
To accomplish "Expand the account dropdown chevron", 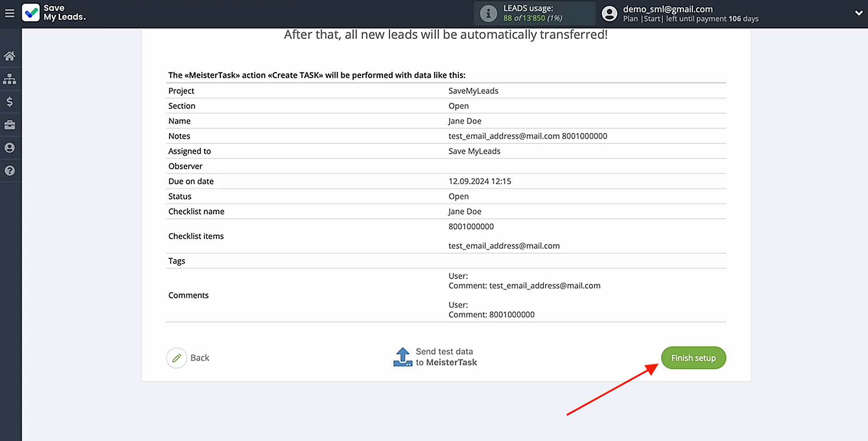I will point(859,13).
